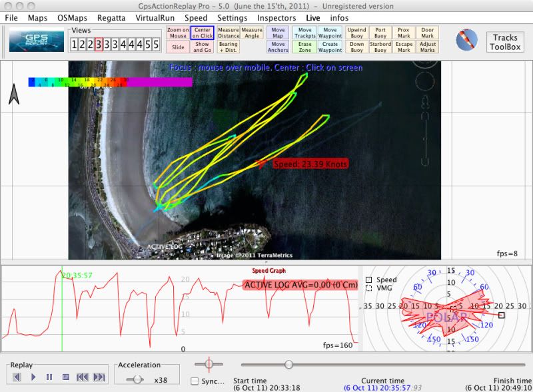
Task: Click the 'Speed: 23.39 Knots' label
Action: [310, 164]
